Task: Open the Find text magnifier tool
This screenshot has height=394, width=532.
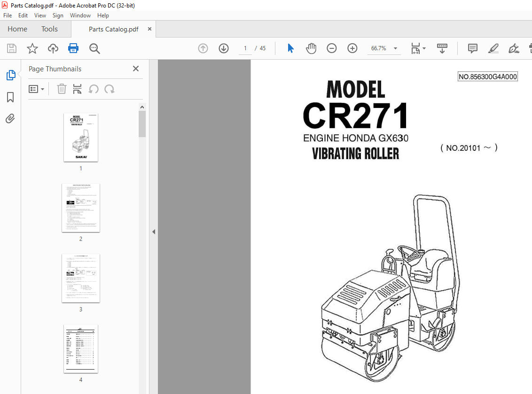Action: pos(94,48)
